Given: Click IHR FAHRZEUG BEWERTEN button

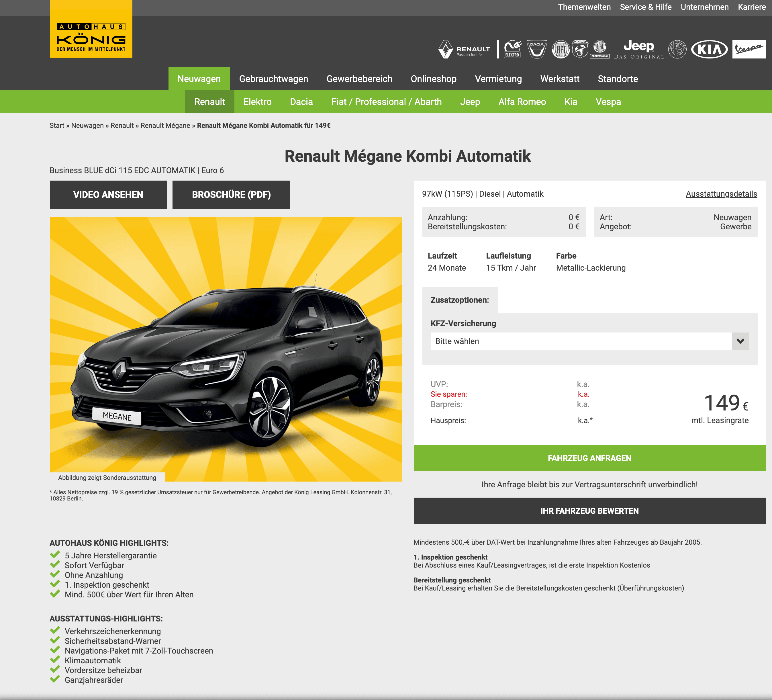Looking at the screenshot, I should (x=589, y=511).
